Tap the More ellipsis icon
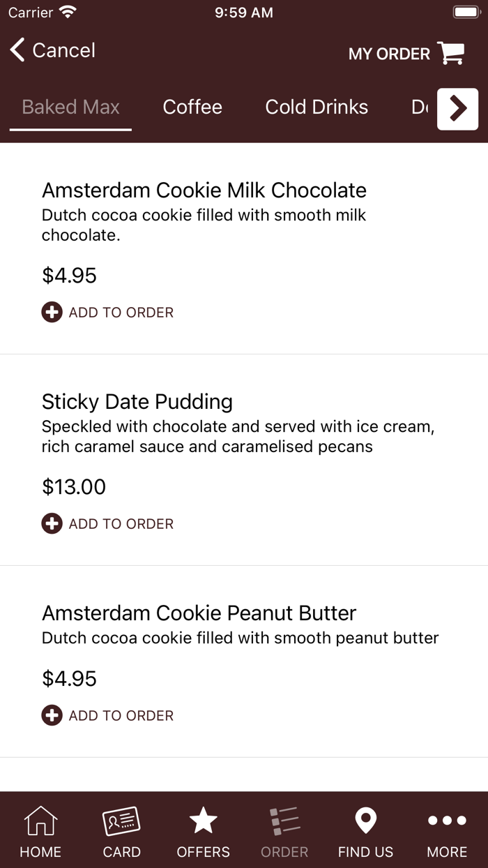488x868 pixels. (x=446, y=829)
